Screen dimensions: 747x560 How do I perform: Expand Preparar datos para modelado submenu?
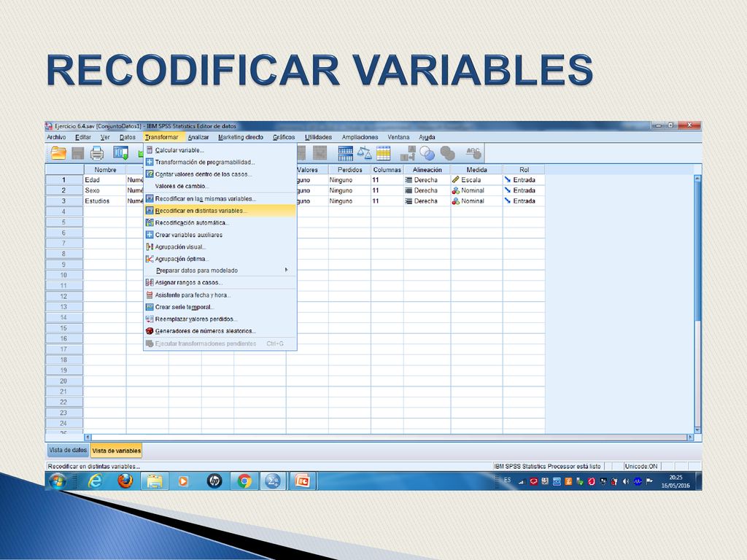(220, 271)
